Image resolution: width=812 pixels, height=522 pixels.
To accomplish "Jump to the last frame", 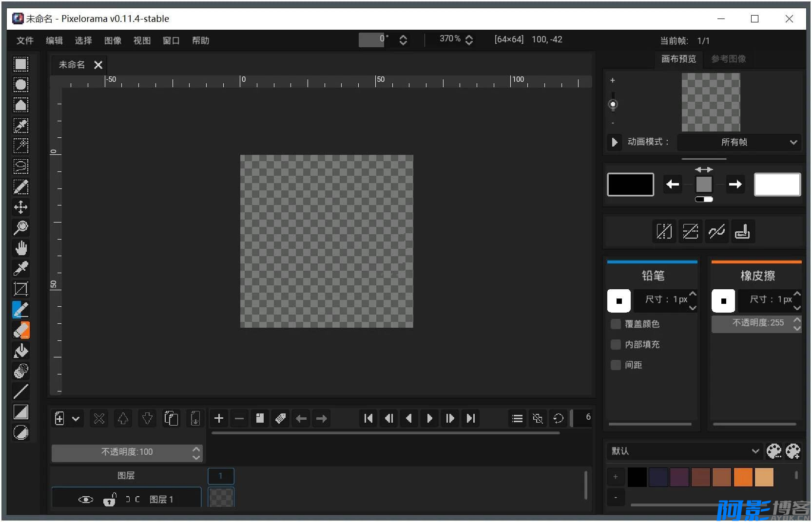I will coord(470,418).
